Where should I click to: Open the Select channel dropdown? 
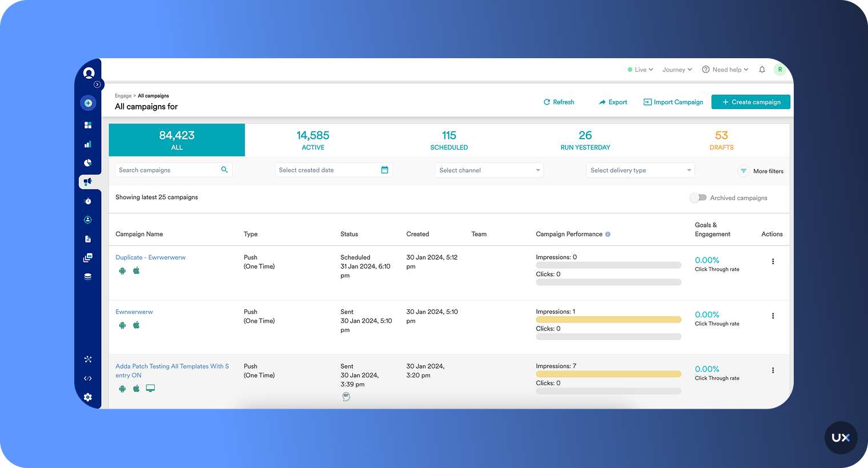[489, 170]
